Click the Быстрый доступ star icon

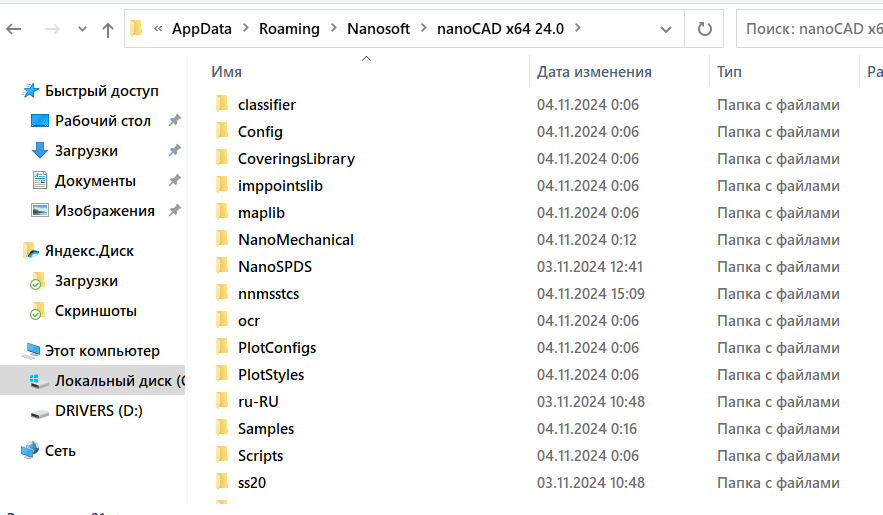click(30, 91)
